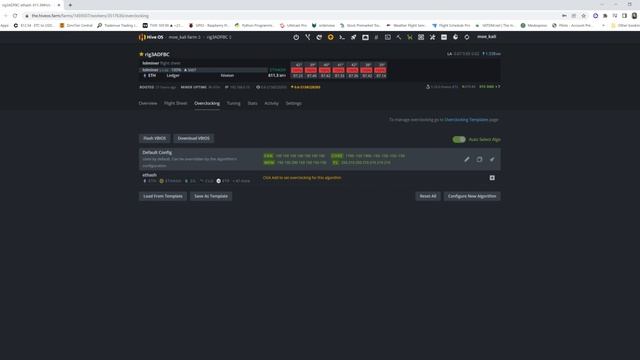Click the Hive OS logo
This screenshot has height=360, width=640.
pos(151,37)
